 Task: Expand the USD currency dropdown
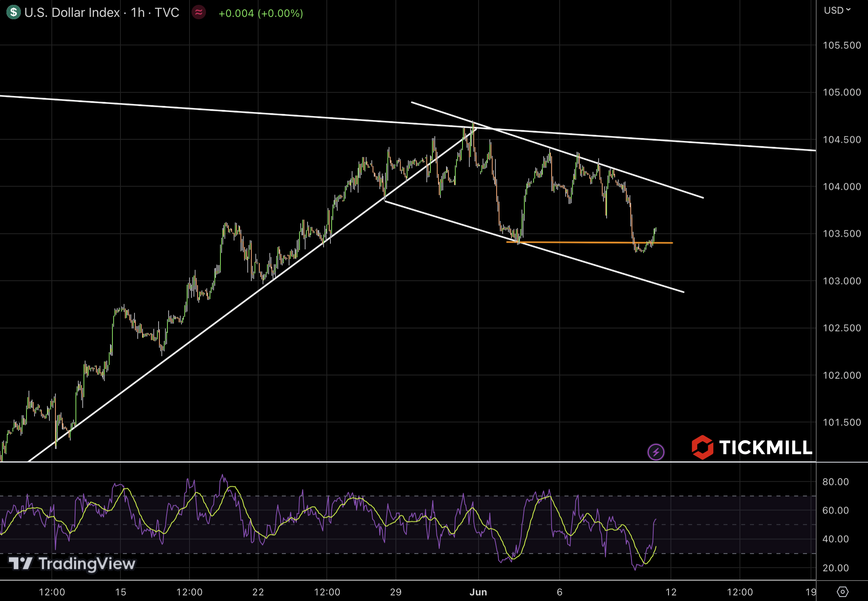(x=837, y=10)
